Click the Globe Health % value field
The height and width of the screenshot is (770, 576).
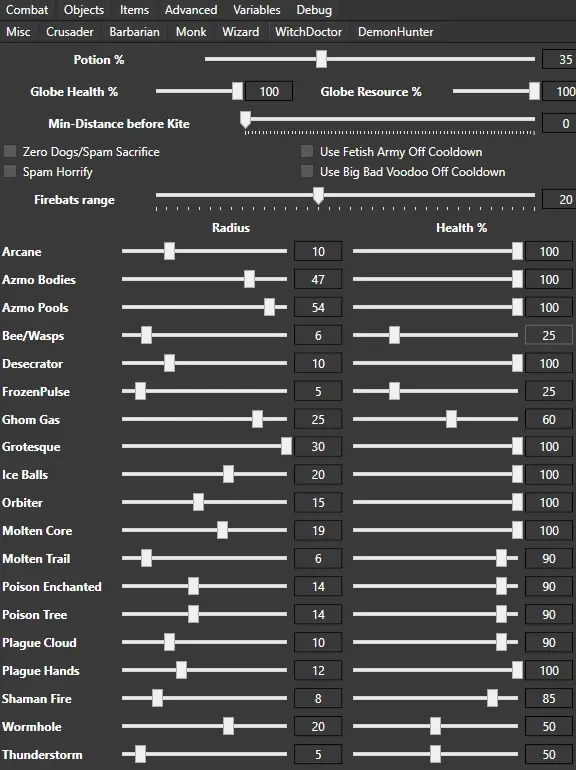tap(269, 91)
